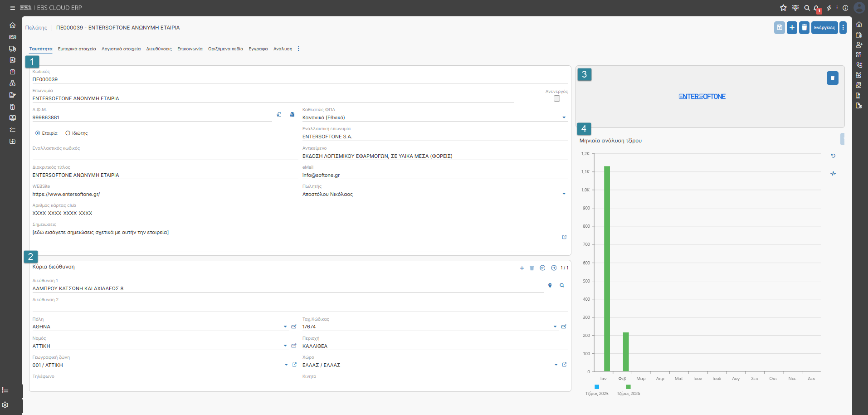Add a new address with the plus icon
The width and height of the screenshot is (868, 415).
coord(522,268)
